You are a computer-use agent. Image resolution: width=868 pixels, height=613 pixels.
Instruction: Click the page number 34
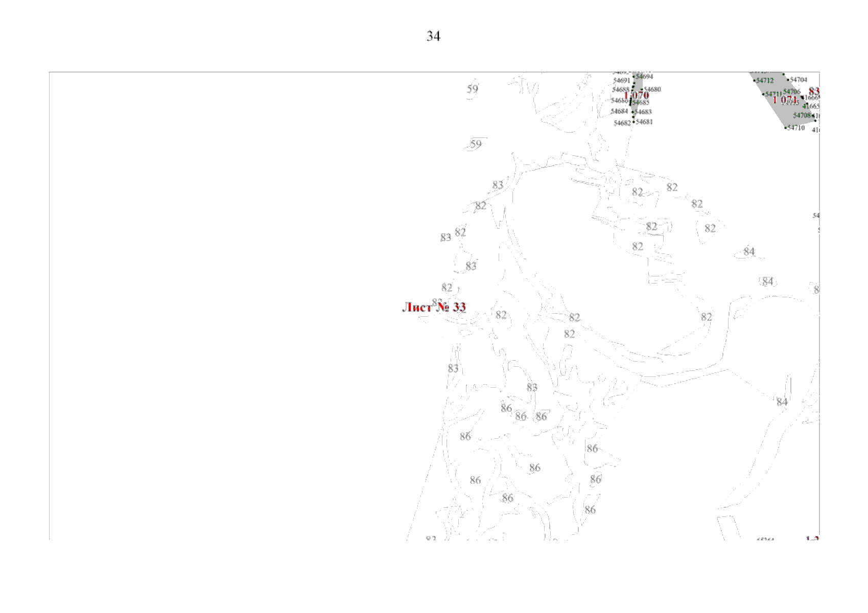click(433, 36)
